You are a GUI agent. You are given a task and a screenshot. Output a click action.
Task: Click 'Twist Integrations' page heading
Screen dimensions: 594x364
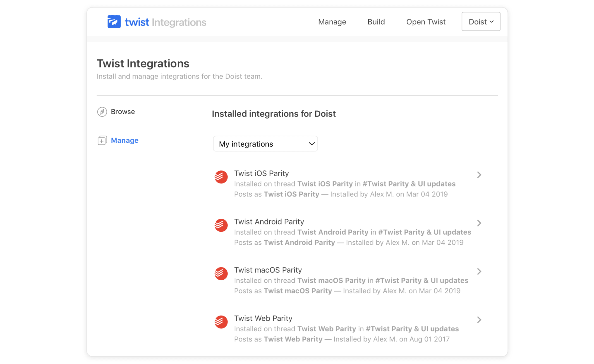143,64
